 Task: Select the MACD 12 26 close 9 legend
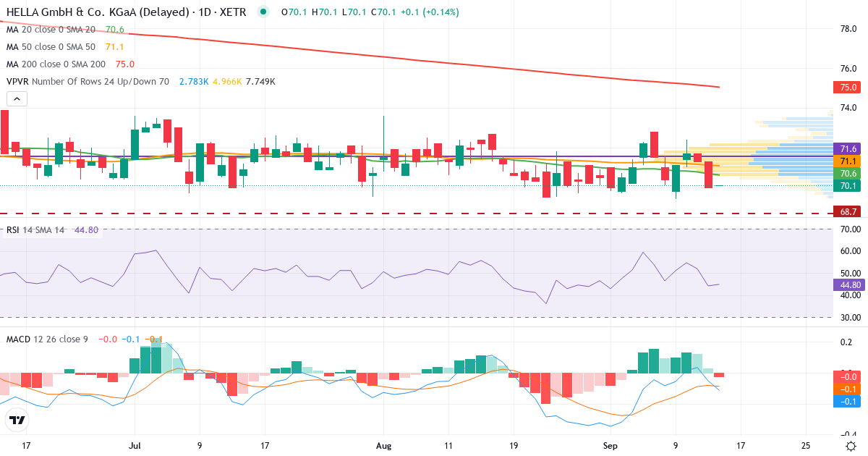[47, 339]
